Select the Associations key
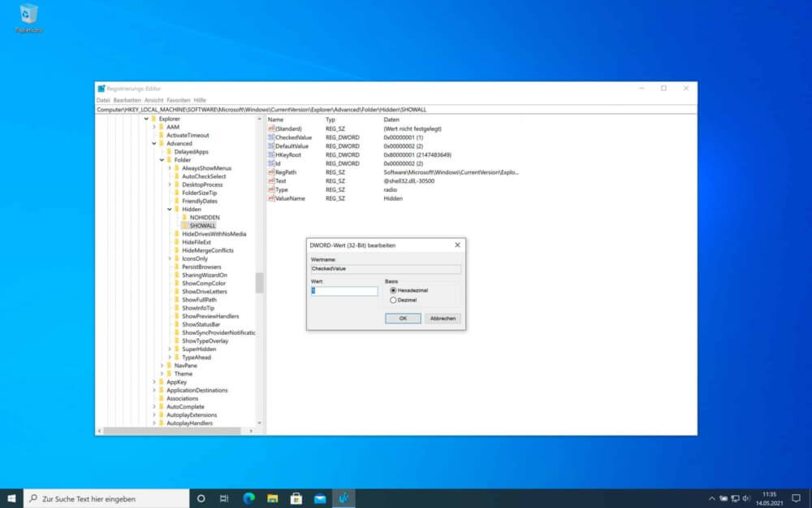812x508 pixels. (x=182, y=398)
